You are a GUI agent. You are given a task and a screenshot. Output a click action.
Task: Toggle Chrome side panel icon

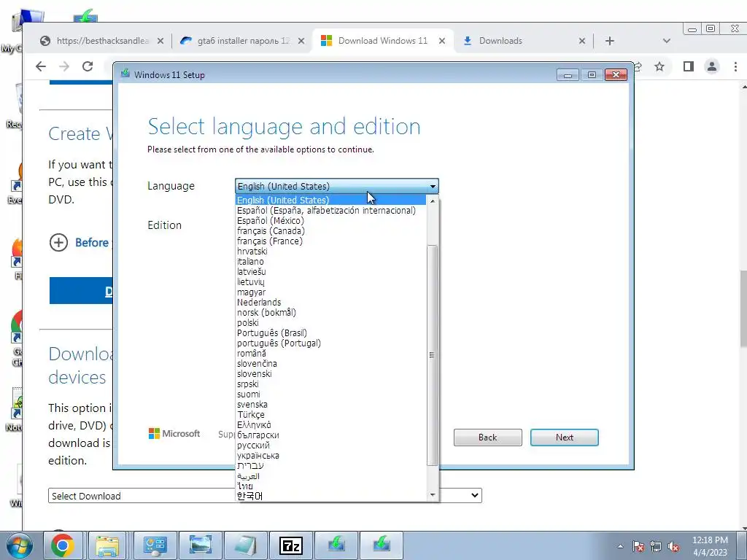click(x=689, y=66)
